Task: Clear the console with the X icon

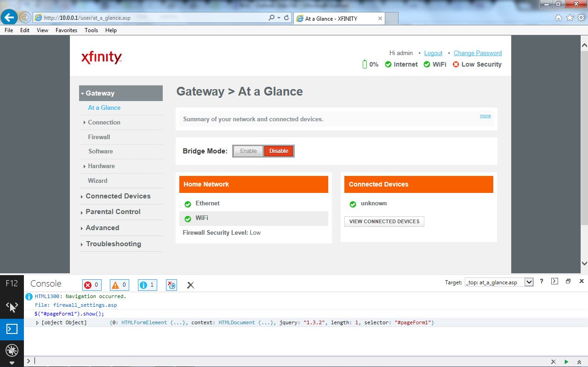Action: [190, 285]
